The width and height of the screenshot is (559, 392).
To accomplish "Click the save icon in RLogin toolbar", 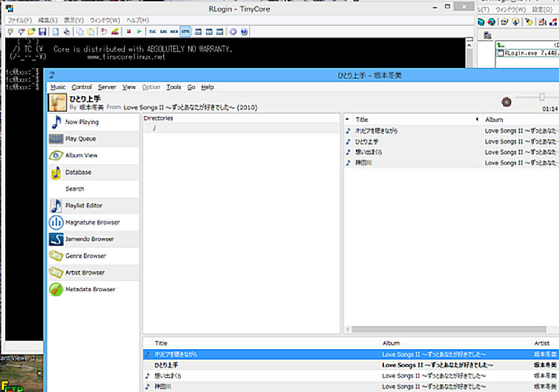I will tap(42, 32).
